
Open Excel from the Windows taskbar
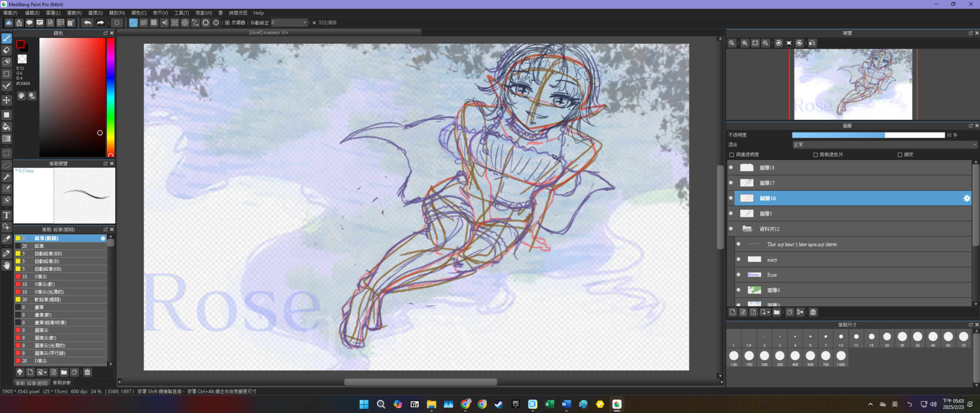549,404
